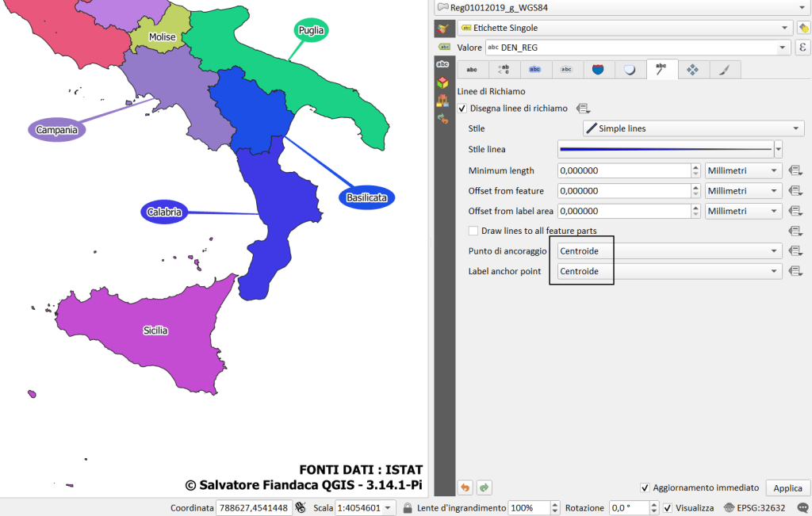Screen dimensions: 812x516
Task: Open the Text abc tab
Action: [472, 70]
